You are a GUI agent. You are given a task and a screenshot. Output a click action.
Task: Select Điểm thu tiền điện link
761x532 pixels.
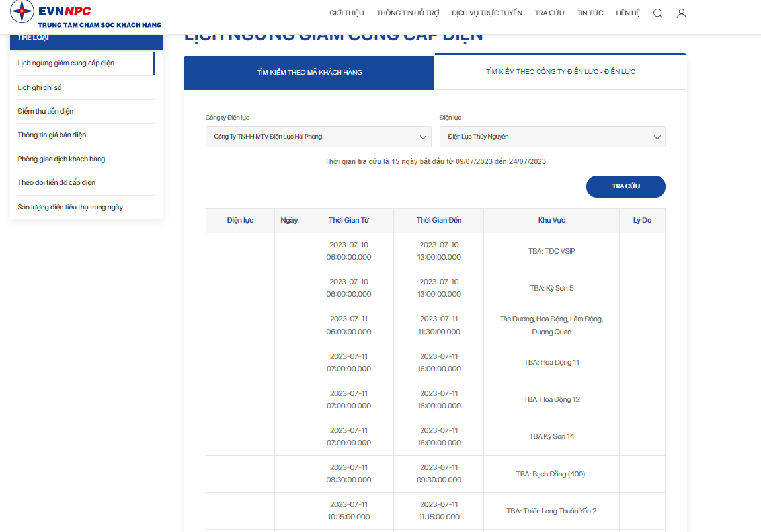pyautogui.click(x=46, y=111)
